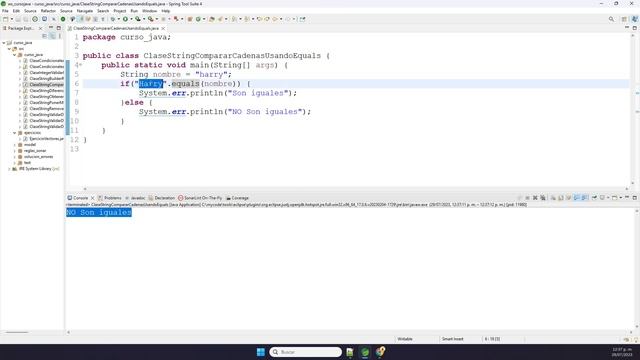Open the Navigate menu

pos(84,11)
